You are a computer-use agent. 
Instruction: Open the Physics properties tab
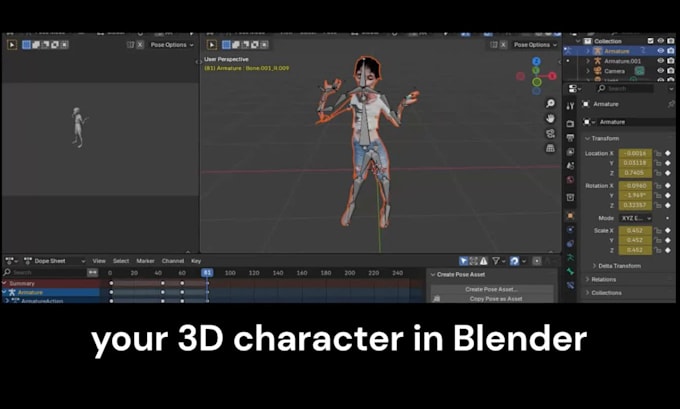click(570, 229)
